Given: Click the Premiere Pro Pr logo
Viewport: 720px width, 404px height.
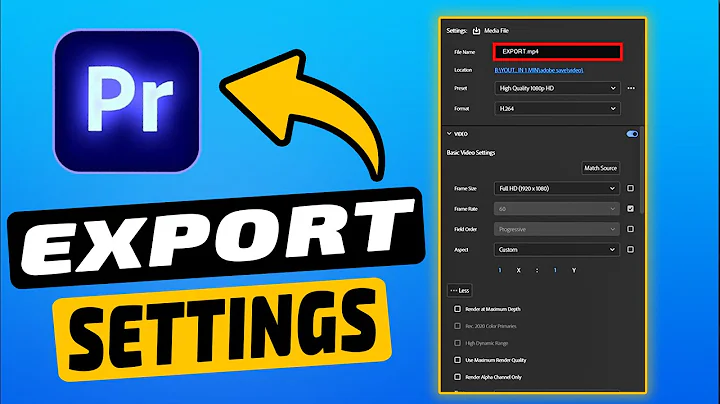Looking at the screenshot, I should click(127, 101).
